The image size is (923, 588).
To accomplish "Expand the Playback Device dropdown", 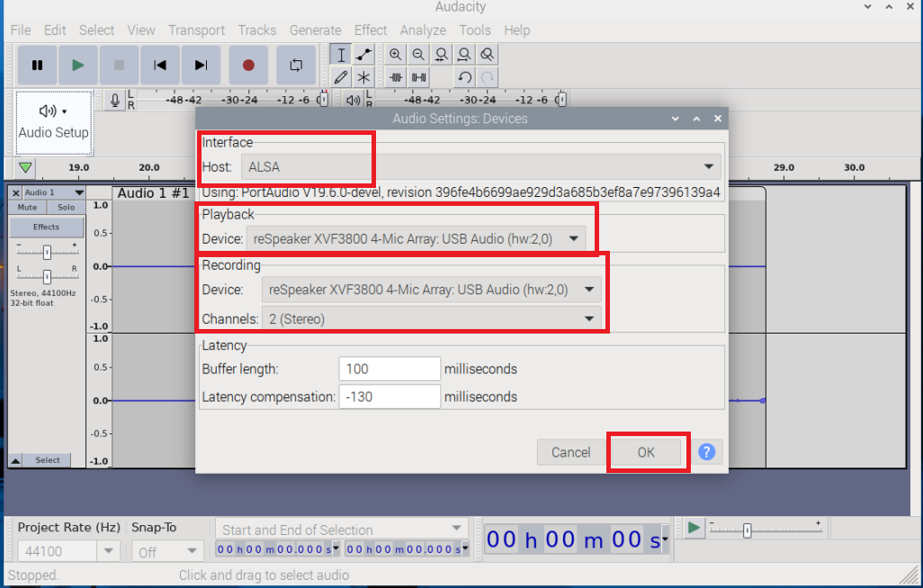I will tap(417, 239).
